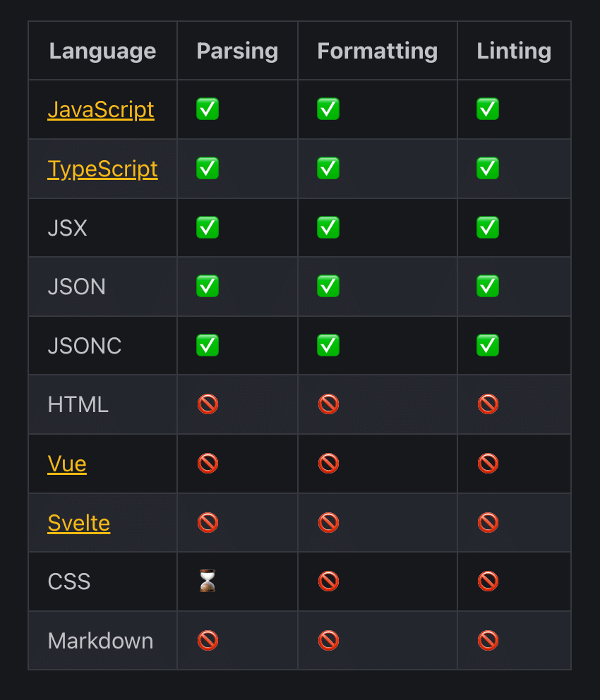Screen dimensions: 600x700
Task: Follow the Vue language link
Action: click(x=67, y=464)
